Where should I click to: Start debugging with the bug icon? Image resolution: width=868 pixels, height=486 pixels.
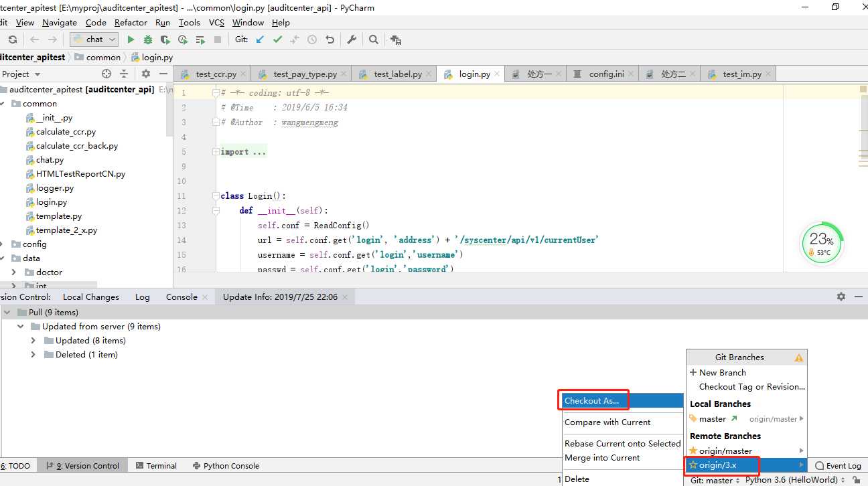click(x=148, y=39)
